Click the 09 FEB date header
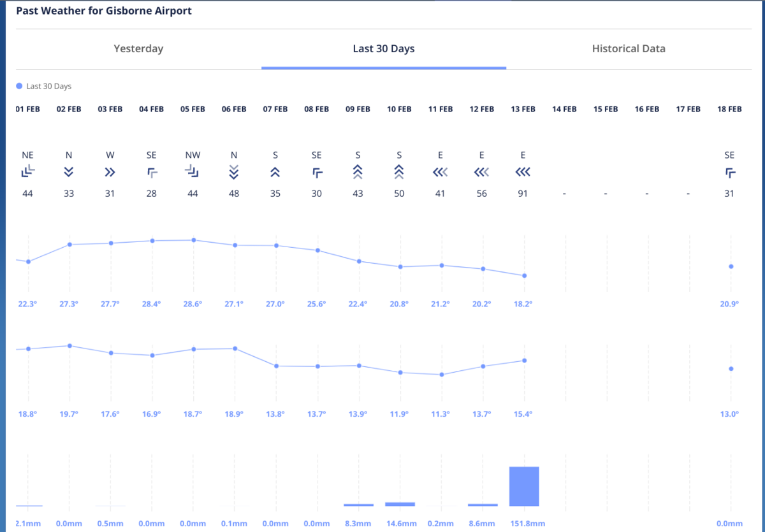This screenshot has height=532, width=765. pos(358,110)
